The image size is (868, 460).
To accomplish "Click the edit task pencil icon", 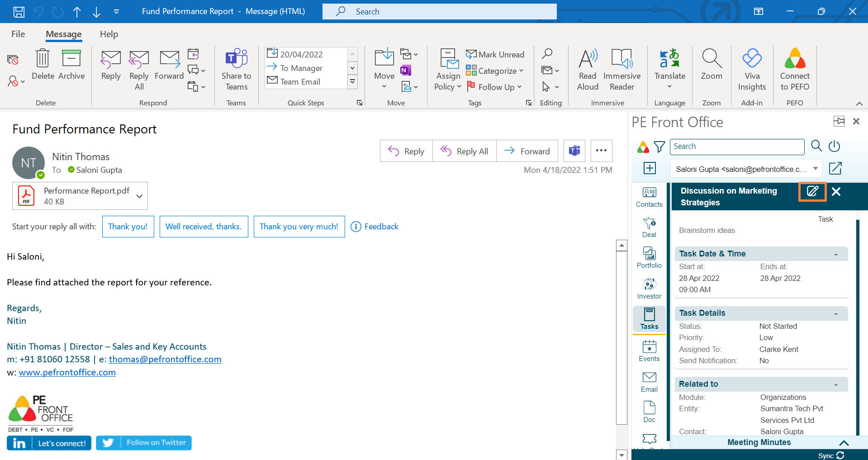I will coord(812,191).
